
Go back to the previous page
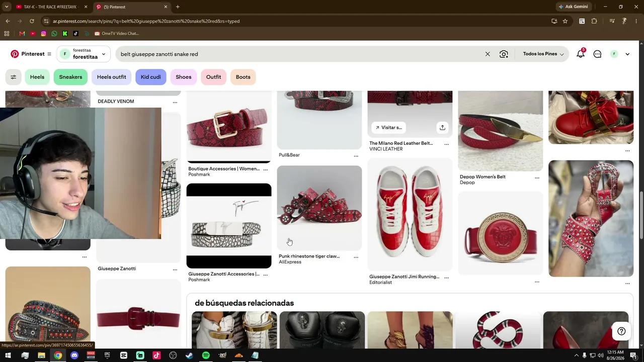[x=8, y=21]
